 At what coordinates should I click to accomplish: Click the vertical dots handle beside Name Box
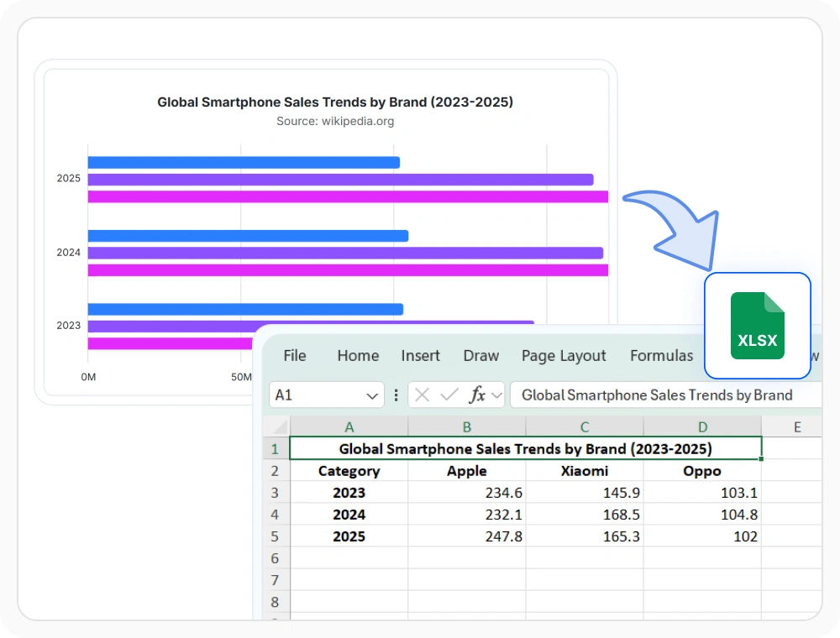396,395
